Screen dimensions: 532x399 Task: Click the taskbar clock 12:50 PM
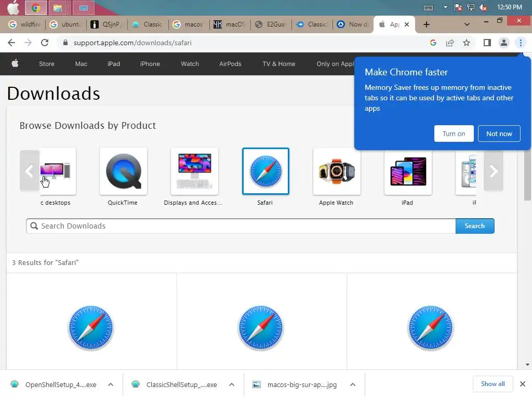(509, 7)
